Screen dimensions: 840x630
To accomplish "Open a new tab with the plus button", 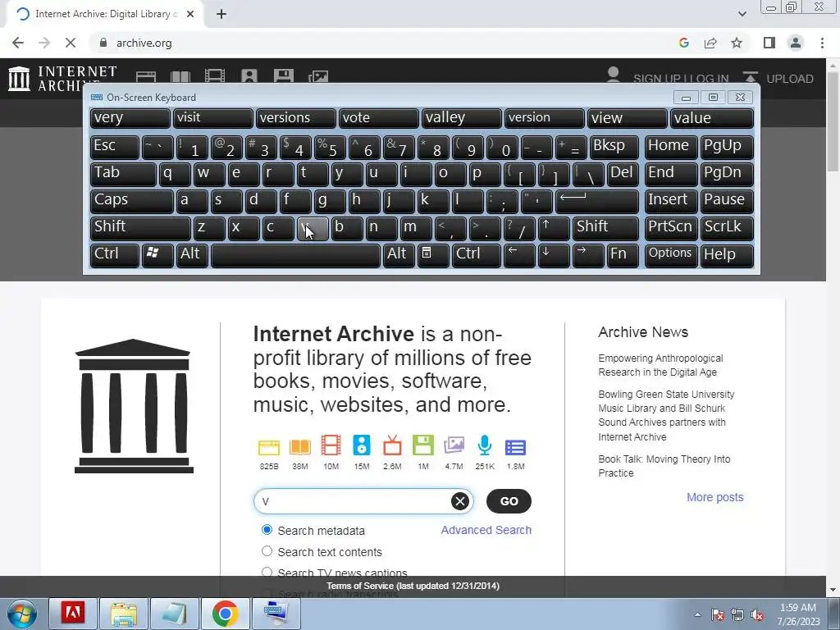I will click(x=221, y=15).
